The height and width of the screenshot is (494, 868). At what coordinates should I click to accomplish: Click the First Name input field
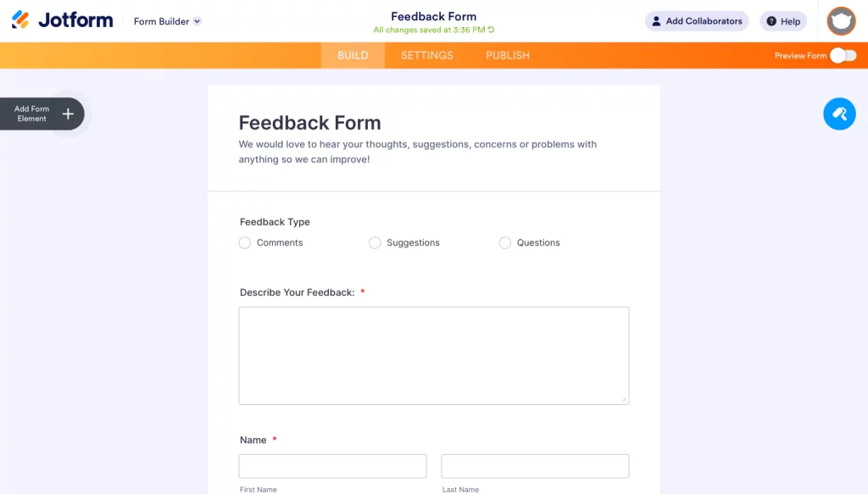coord(332,465)
